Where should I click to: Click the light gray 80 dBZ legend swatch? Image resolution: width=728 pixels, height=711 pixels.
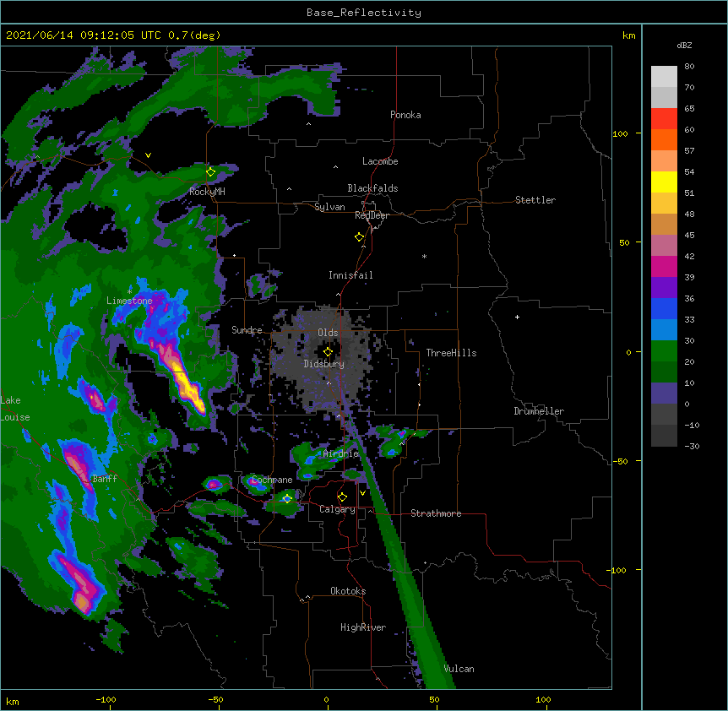tap(664, 77)
